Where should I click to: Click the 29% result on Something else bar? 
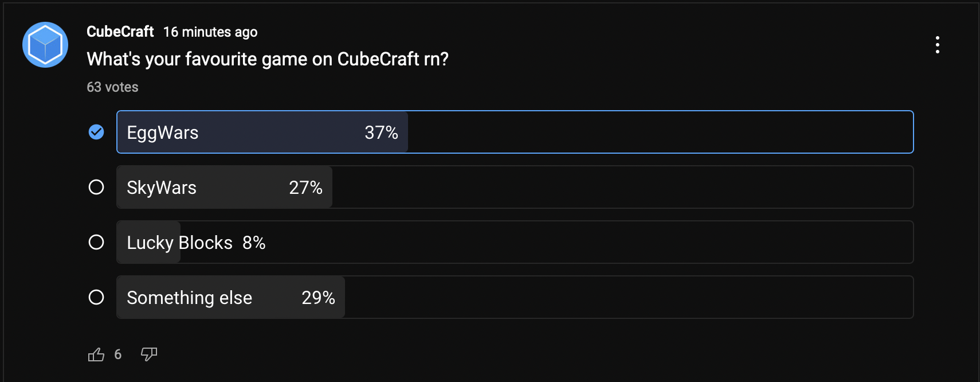[318, 298]
